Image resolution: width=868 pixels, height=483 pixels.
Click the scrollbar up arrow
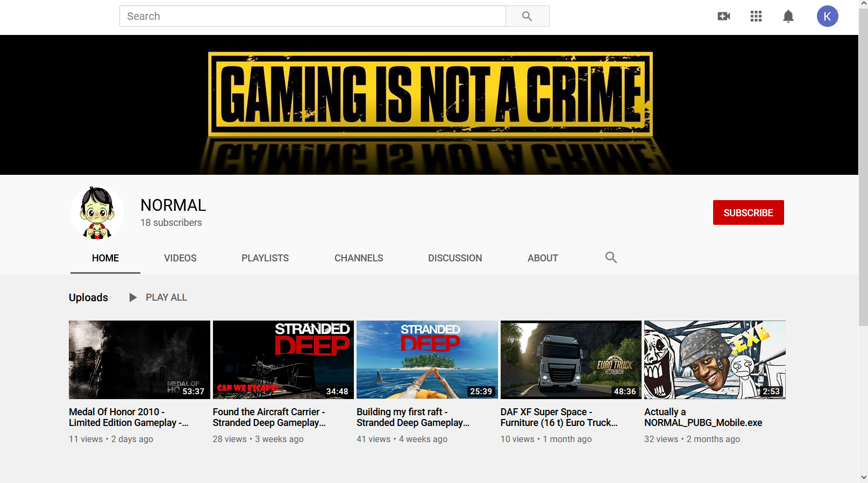(863, 4)
